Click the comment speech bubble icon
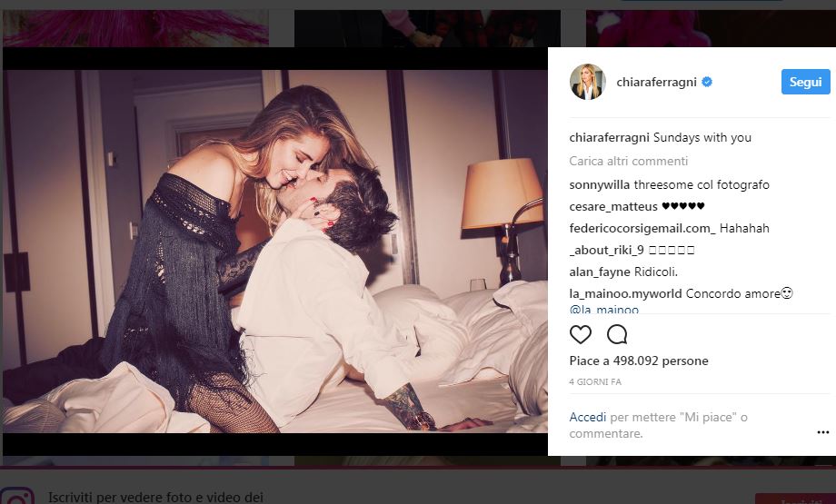 pyautogui.click(x=617, y=334)
